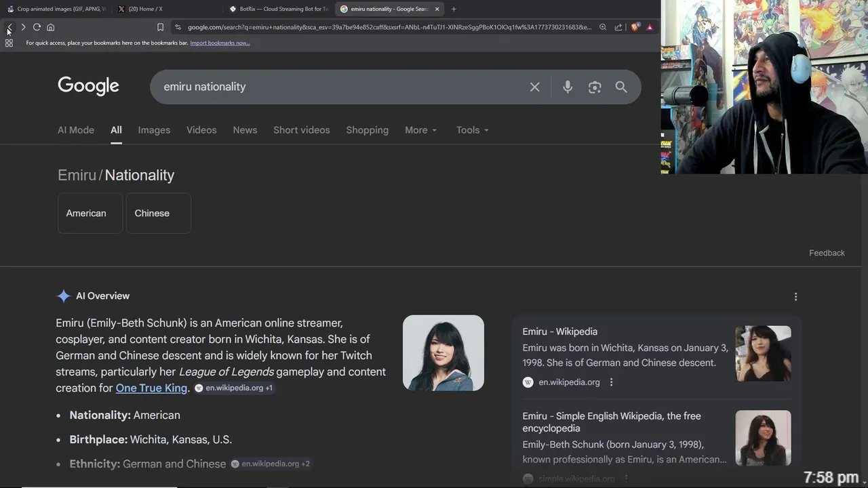Select the All results tab

coord(116,130)
